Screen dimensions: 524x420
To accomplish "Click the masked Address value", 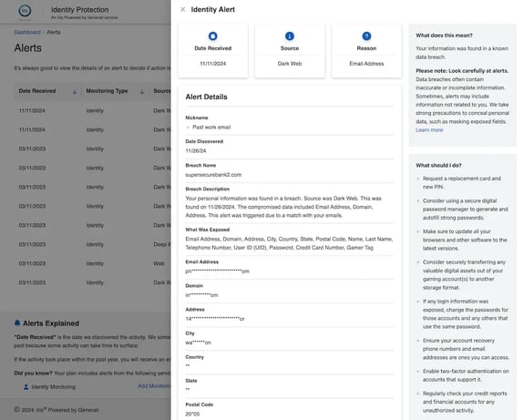I will (x=215, y=319).
